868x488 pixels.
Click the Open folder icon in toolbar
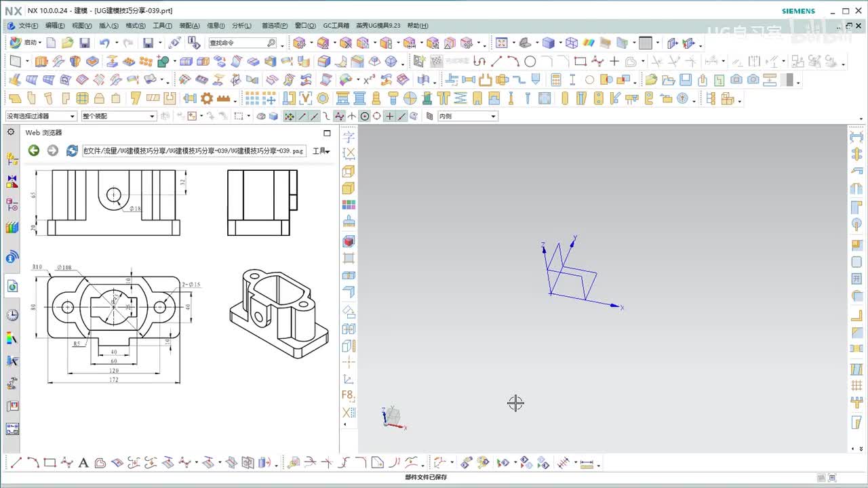coord(67,43)
